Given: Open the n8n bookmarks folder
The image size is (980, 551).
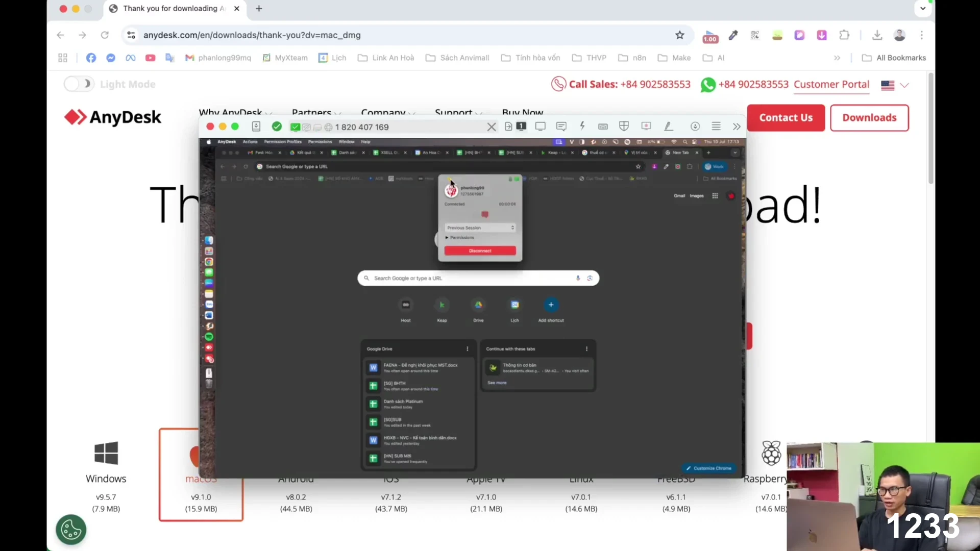Looking at the screenshot, I should coord(632,58).
